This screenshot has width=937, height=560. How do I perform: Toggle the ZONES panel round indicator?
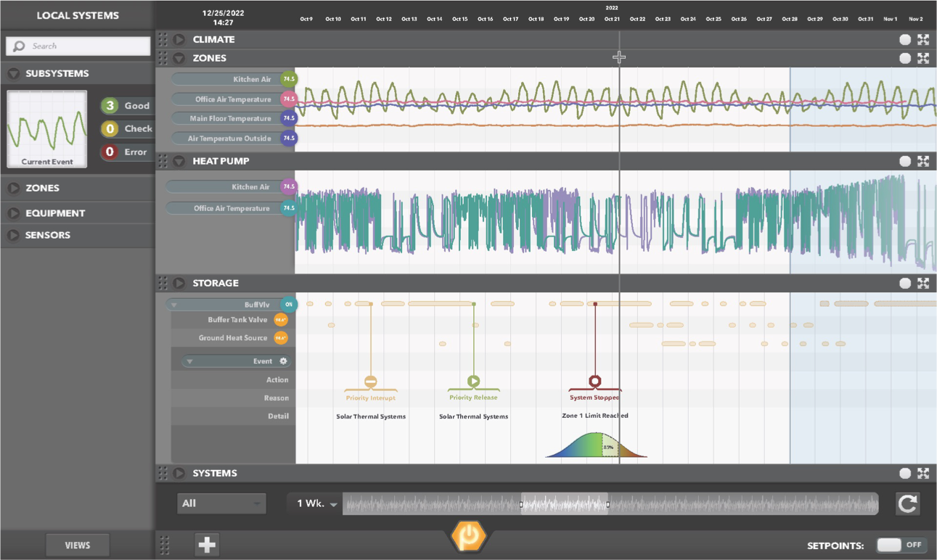[905, 58]
